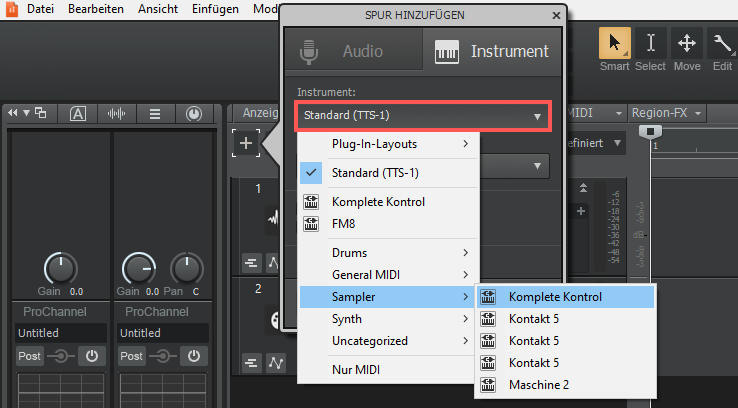The image size is (738, 408).
Task: Choose the Select tool
Action: coord(650,43)
